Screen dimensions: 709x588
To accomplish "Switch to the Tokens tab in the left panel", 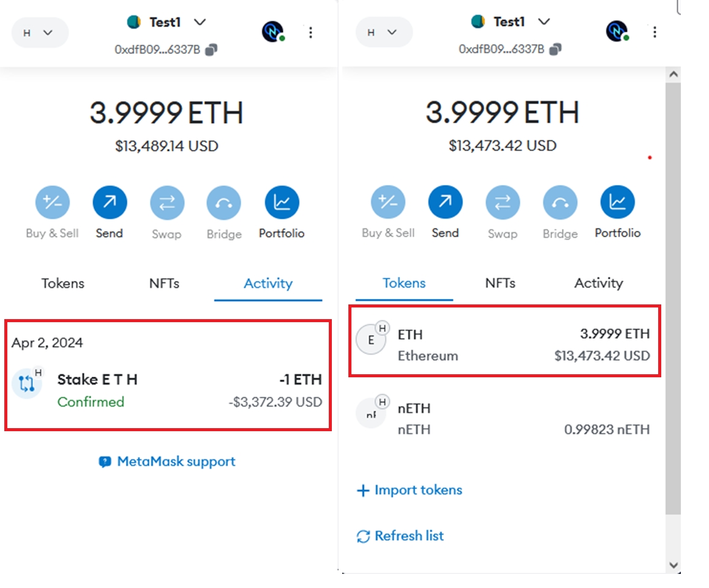I will pyautogui.click(x=62, y=284).
